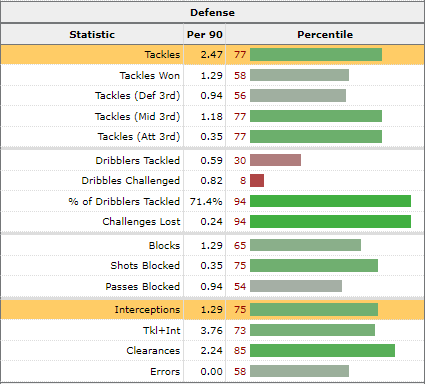
Task: Click the Dribblers Tackled red bar
Action: pyautogui.click(x=275, y=160)
